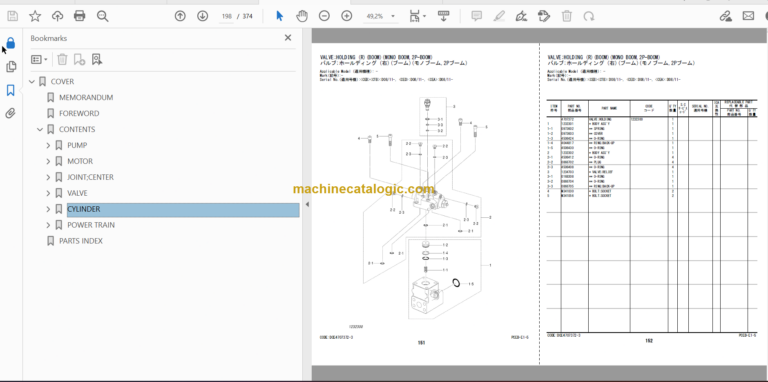Image resolution: width=768 pixels, height=382 pixels.
Task: Click the rotate page icon
Action: [x=589, y=16]
